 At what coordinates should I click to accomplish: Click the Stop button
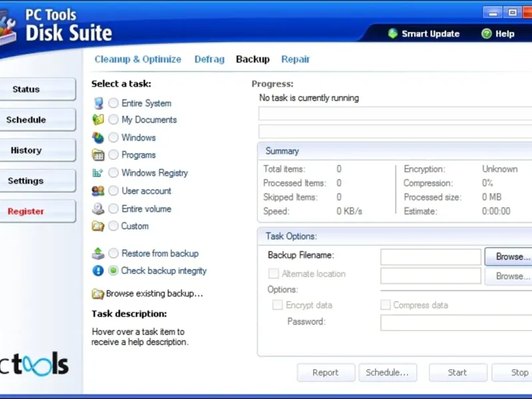coord(512,372)
